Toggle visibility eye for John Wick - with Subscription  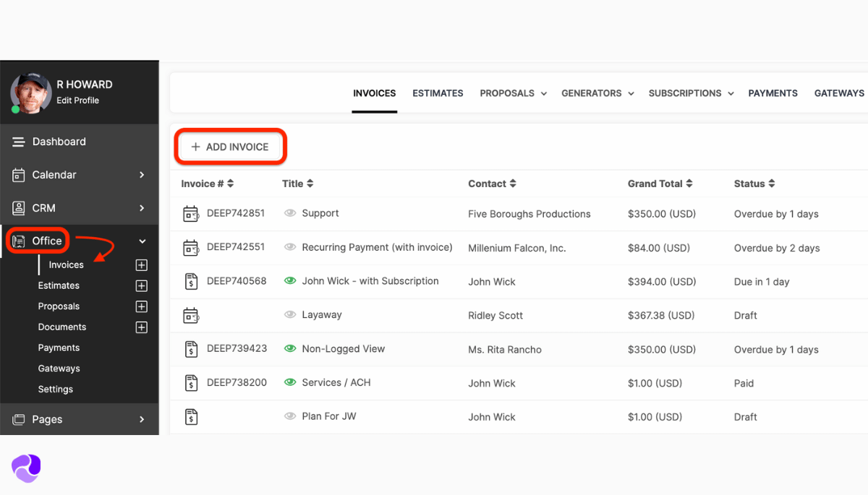289,280
